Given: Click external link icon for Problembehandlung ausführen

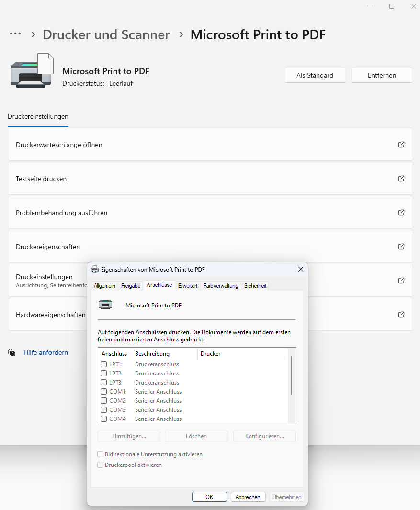Looking at the screenshot, I should click(x=401, y=213).
